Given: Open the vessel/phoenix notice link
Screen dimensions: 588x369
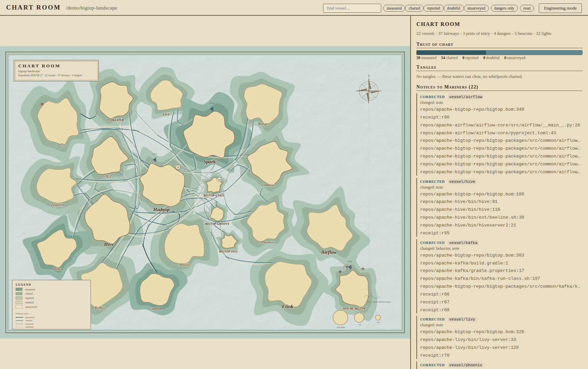Looking at the screenshot, I should [466, 365].
